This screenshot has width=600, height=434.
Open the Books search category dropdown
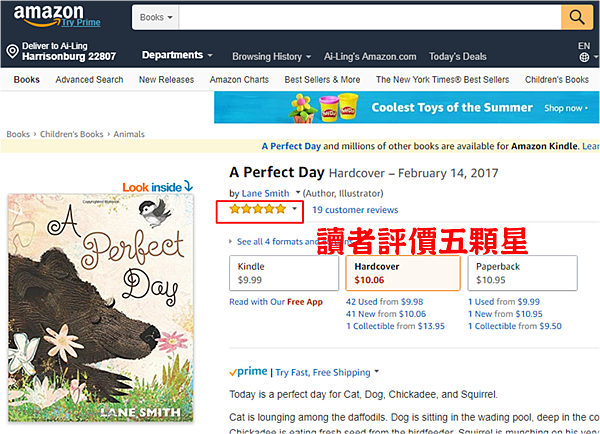[156, 18]
